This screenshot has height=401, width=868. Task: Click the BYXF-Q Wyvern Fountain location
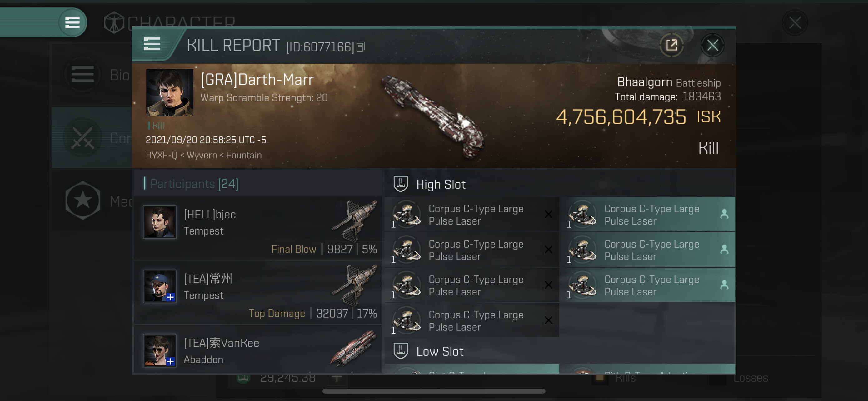(x=203, y=155)
